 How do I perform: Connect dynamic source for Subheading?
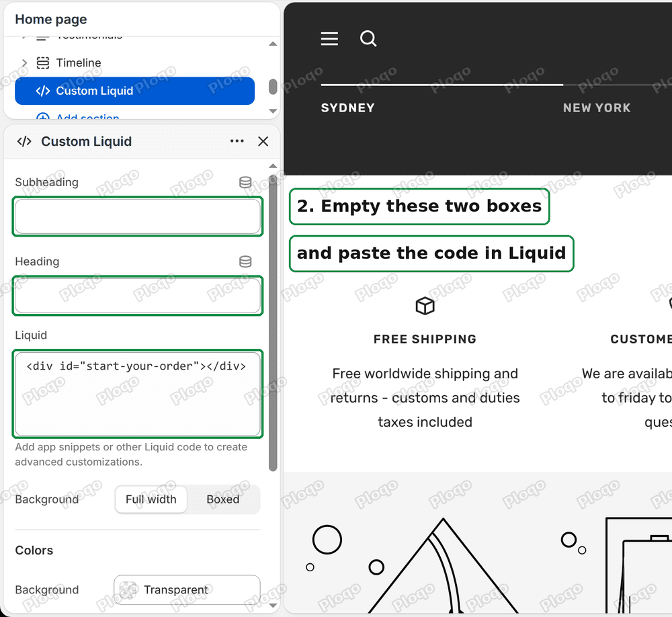pyautogui.click(x=245, y=182)
